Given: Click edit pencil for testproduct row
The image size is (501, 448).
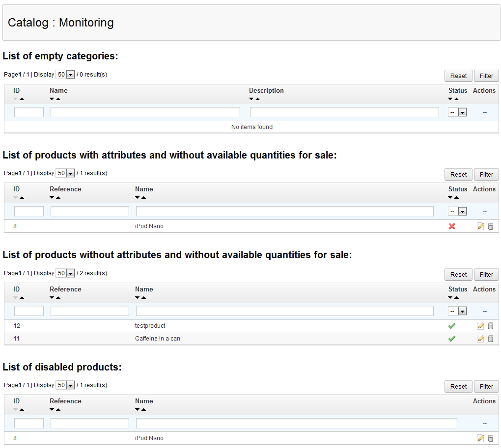Looking at the screenshot, I should [x=480, y=326].
